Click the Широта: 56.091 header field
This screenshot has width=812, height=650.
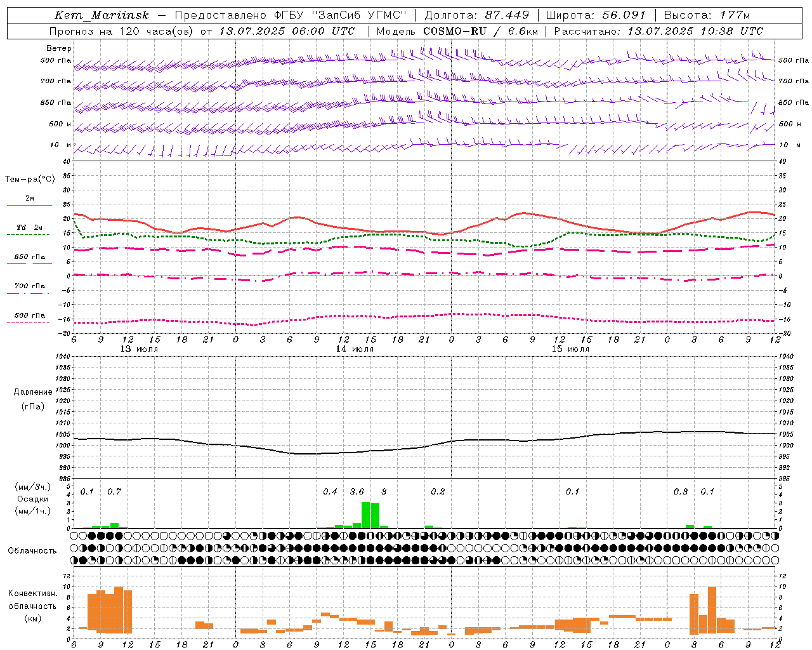click(596, 15)
